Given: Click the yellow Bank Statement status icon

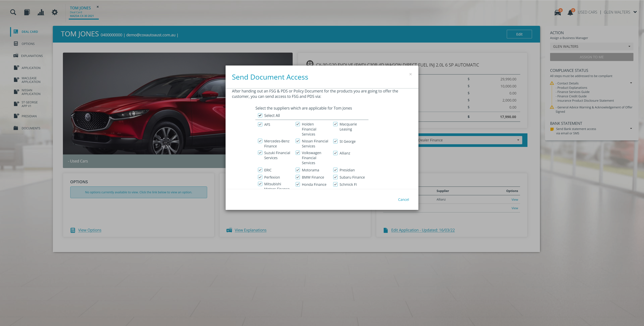Looking at the screenshot, I should pos(552,129).
